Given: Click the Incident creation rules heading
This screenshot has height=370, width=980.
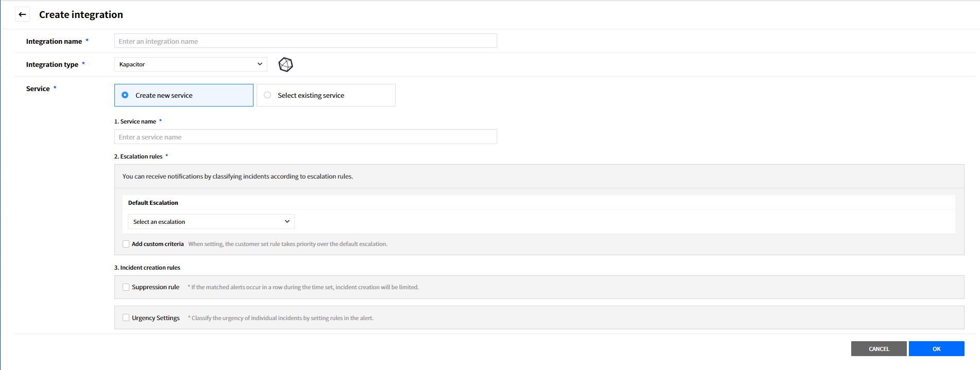Looking at the screenshot, I should [147, 268].
